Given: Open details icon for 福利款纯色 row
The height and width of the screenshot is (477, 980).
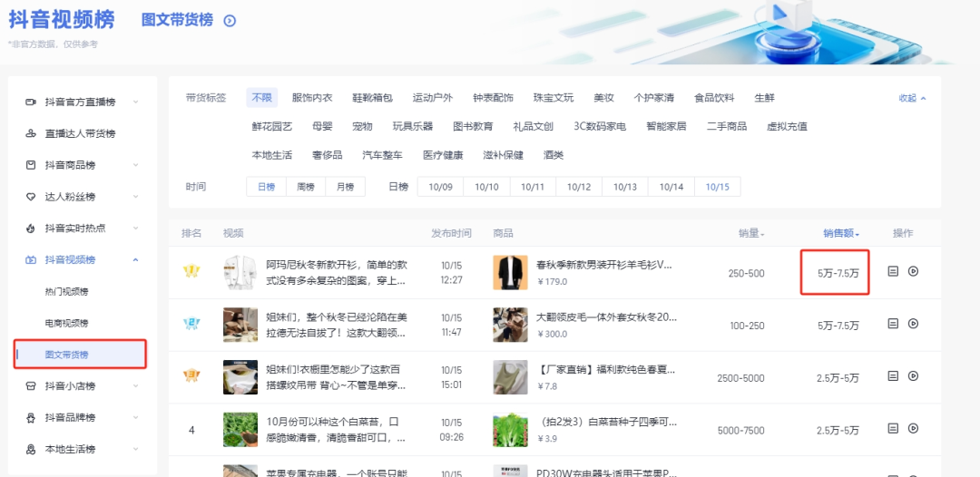Looking at the screenshot, I should click(893, 375).
